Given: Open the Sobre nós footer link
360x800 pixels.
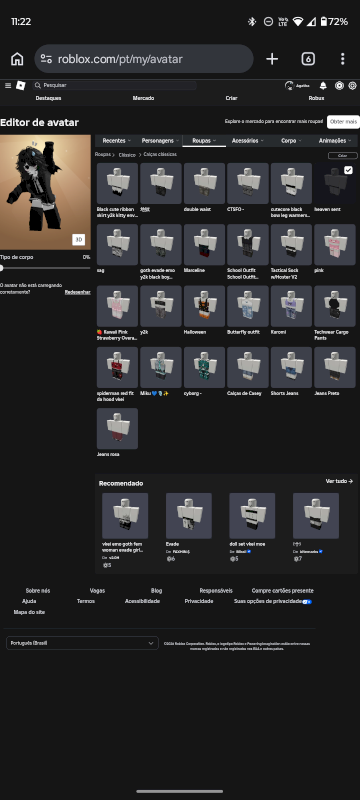Looking at the screenshot, I should click(x=38, y=591).
